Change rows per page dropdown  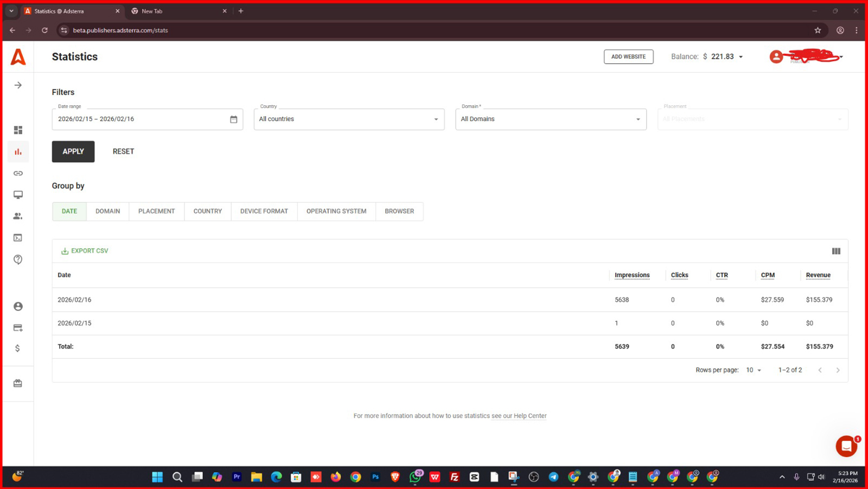click(754, 370)
